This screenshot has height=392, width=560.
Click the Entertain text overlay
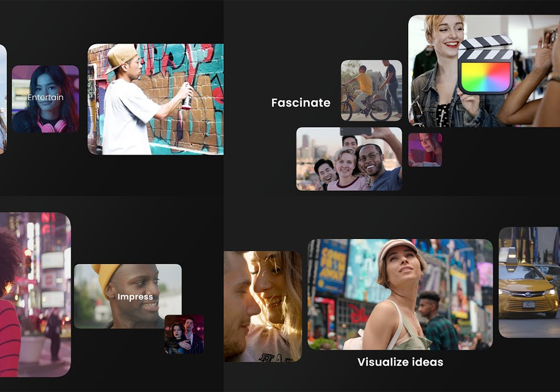(x=45, y=97)
